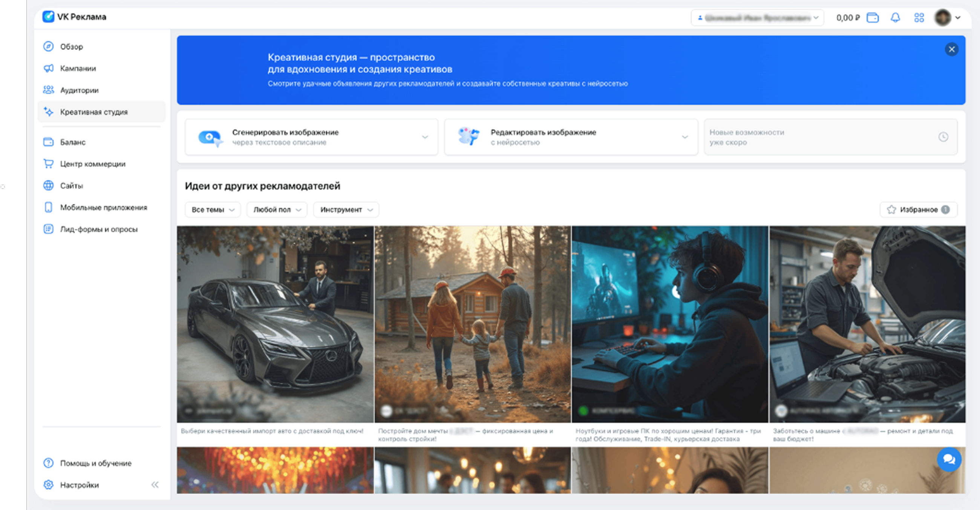Click the Мобильные приложения phone icon
Viewport: 980px width, 510px height.
pyautogui.click(x=48, y=207)
